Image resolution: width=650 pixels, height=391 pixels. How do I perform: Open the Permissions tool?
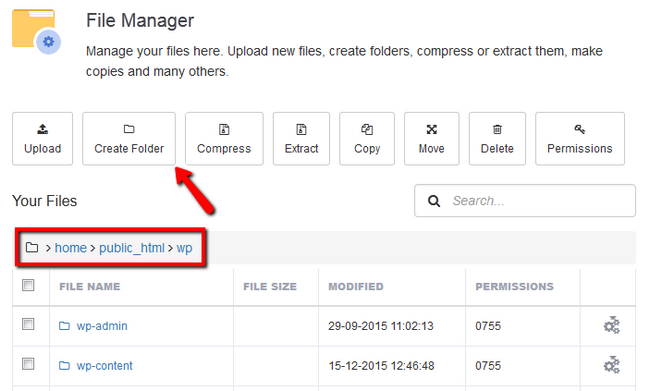[x=580, y=138]
